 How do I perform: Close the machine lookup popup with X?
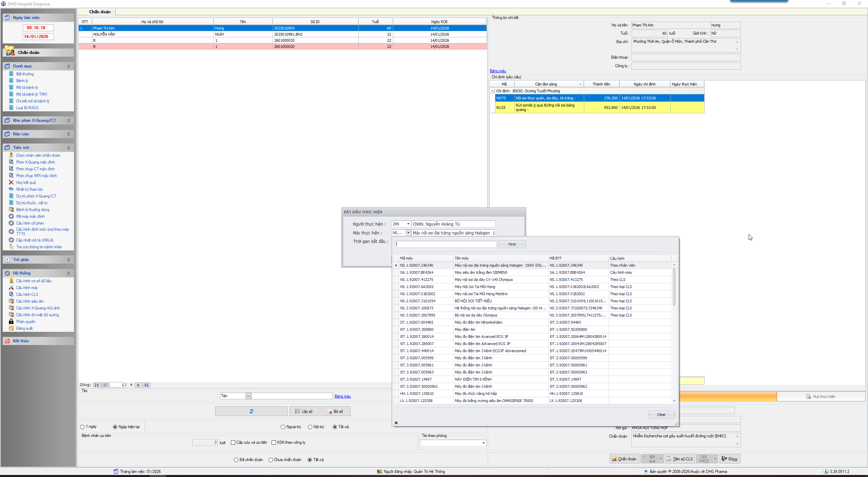(396, 423)
